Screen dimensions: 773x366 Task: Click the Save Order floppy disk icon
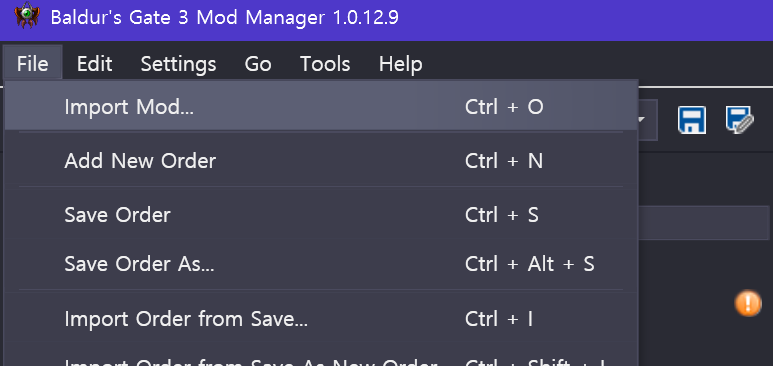tap(692, 120)
